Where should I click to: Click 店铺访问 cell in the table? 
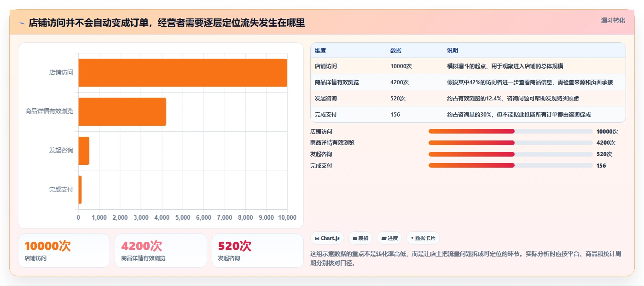[x=326, y=66]
